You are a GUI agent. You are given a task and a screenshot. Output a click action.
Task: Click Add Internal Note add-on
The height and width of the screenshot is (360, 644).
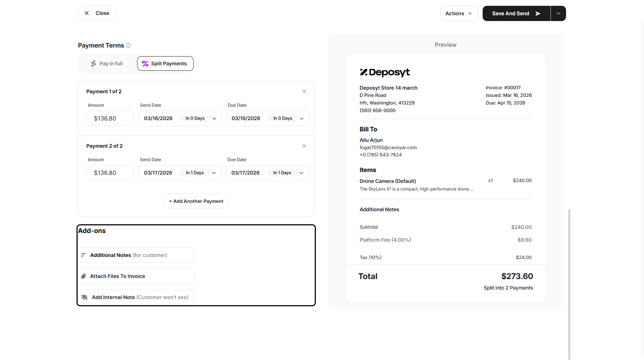136,297
